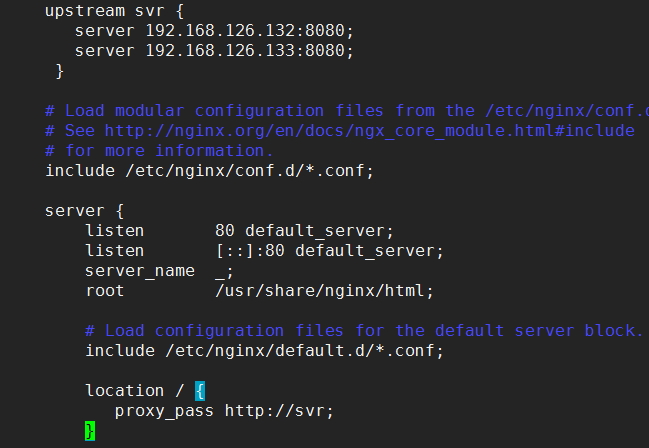Click the proxy_pass http://svr line

[224, 411]
